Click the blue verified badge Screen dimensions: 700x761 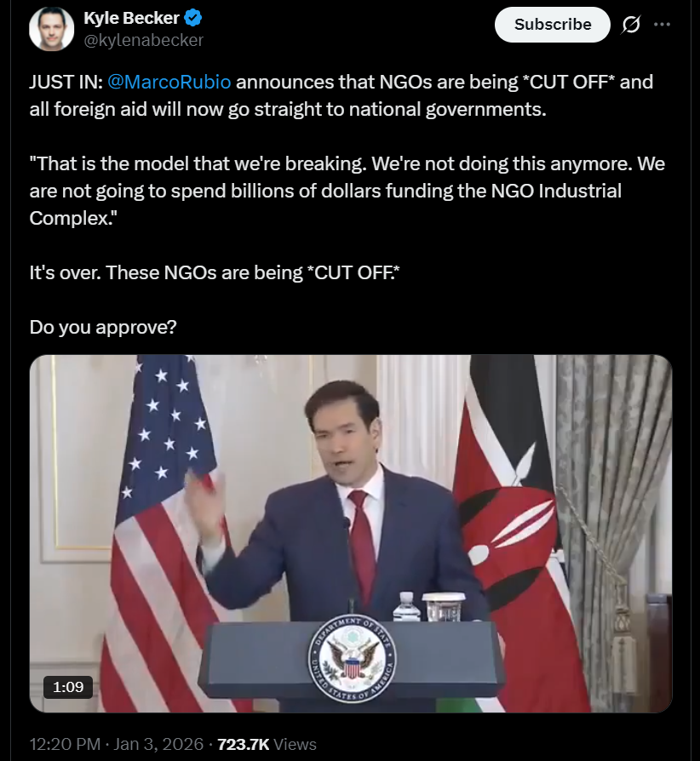[x=193, y=18]
